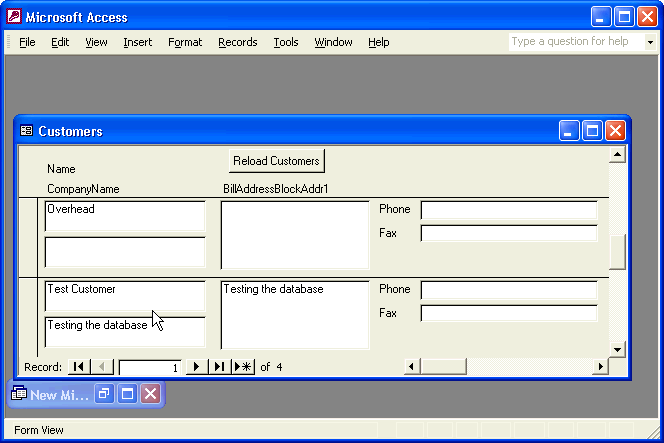Minimize the Customers form window
This screenshot has width=664, height=443.
pyautogui.click(x=569, y=130)
